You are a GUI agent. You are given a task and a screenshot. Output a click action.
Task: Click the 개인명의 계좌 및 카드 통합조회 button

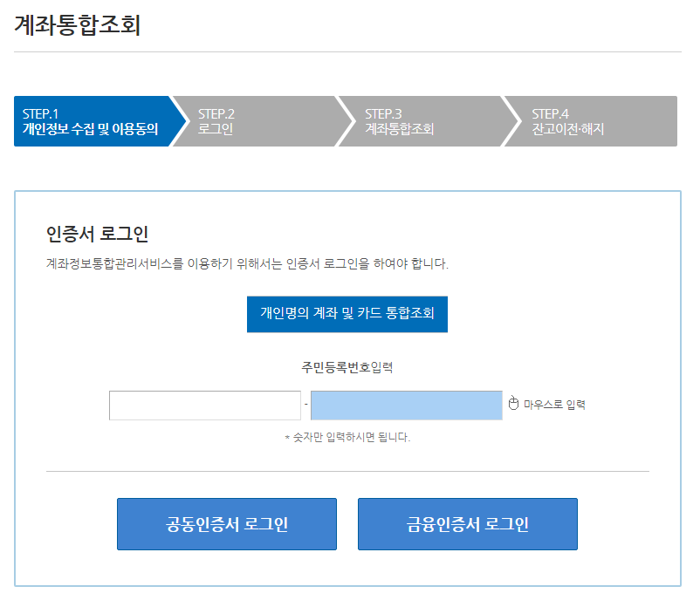click(347, 314)
